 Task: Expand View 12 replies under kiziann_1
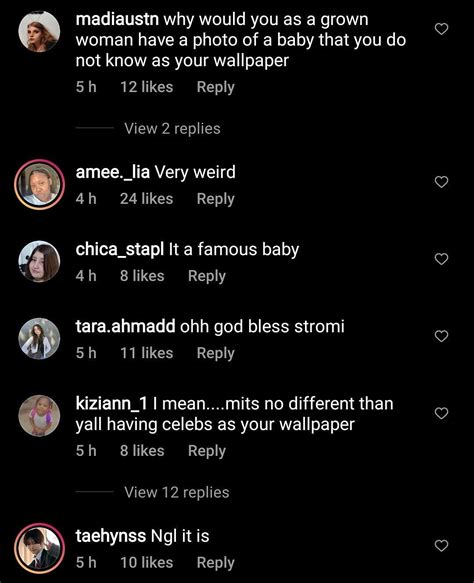177,492
